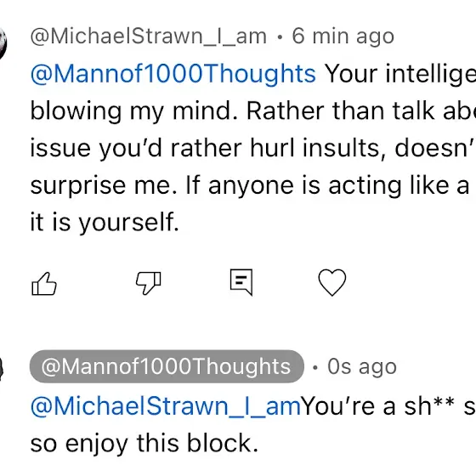This screenshot has height=476, width=476.
Task: Open the @MichaelStrawn_I_am gray username header
Action: point(149,37)
